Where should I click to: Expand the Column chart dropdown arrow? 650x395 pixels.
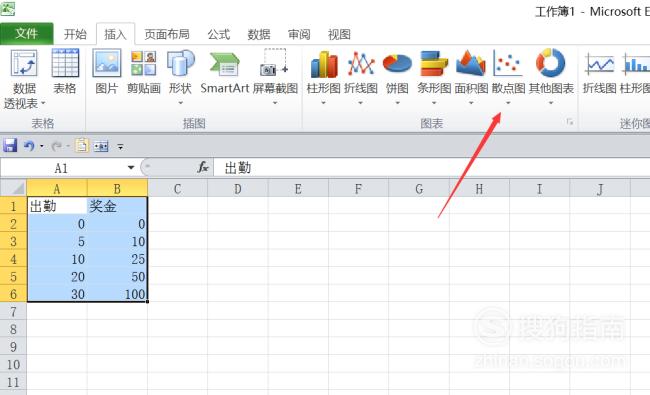tap(323, 103)
